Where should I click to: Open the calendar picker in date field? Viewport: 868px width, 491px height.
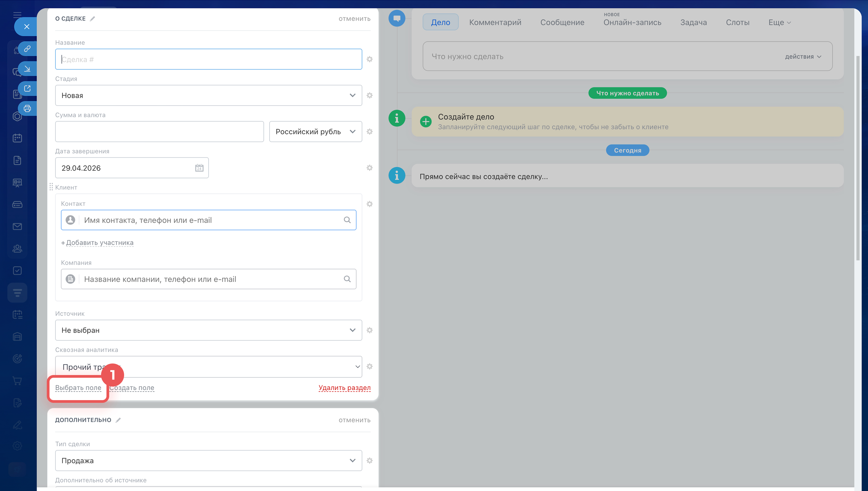(199, 168)
